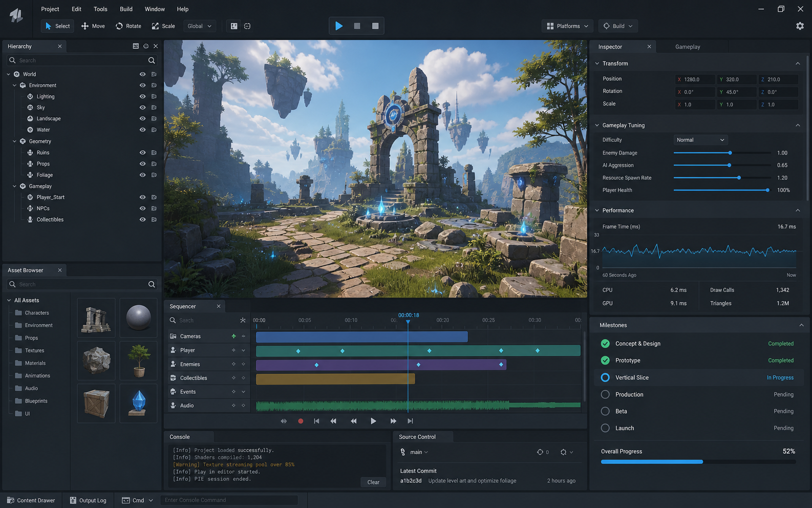Open the Build dropdown in toolbar
The image size is (812, 508).
(x=618, y=26)
